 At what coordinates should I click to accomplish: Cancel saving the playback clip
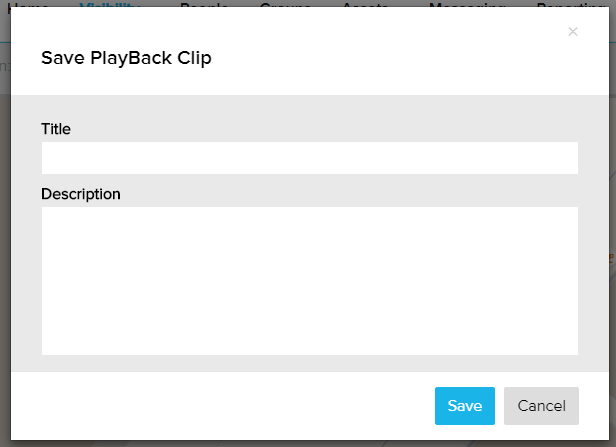pyautogui.click(x=541, y=406)
